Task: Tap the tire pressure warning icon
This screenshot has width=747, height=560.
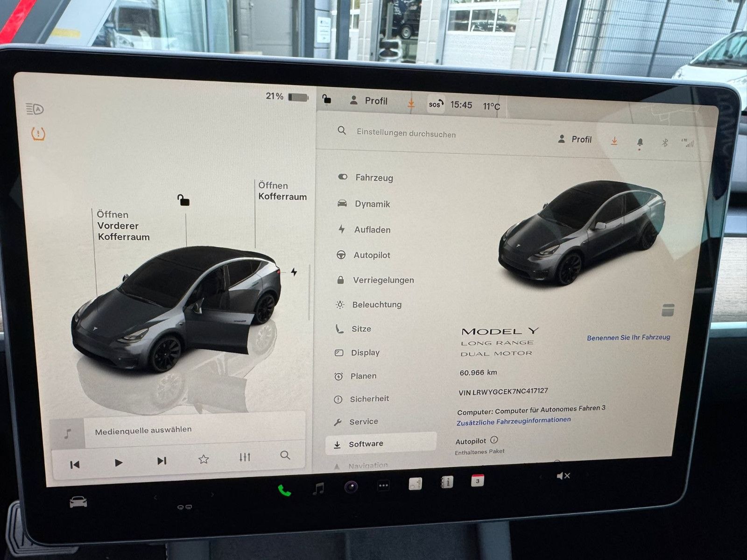Action: 38,134
